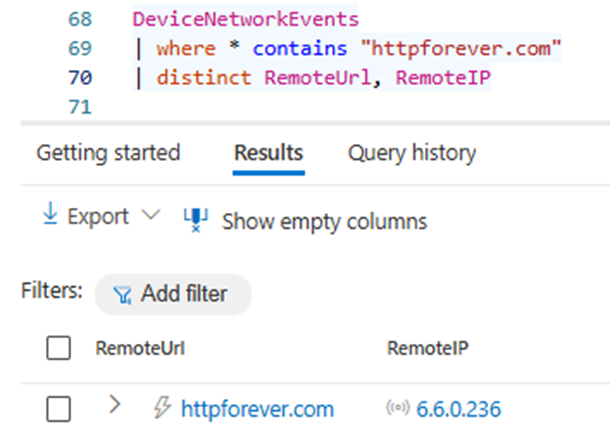Click the lightning bolt icon beside httpforever.com
Image resolution: width=610 pixels, height=434 pixels.
pyautogui.click(x=161, y=408)
